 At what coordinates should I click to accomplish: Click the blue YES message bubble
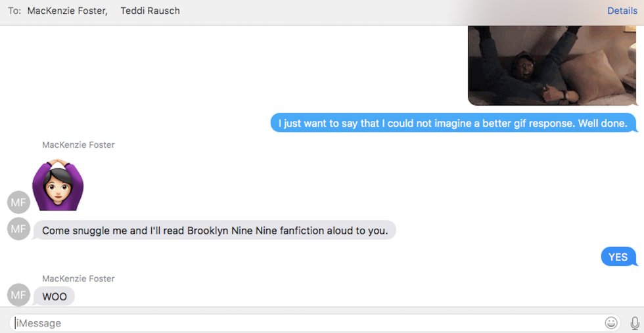(618, 257)
